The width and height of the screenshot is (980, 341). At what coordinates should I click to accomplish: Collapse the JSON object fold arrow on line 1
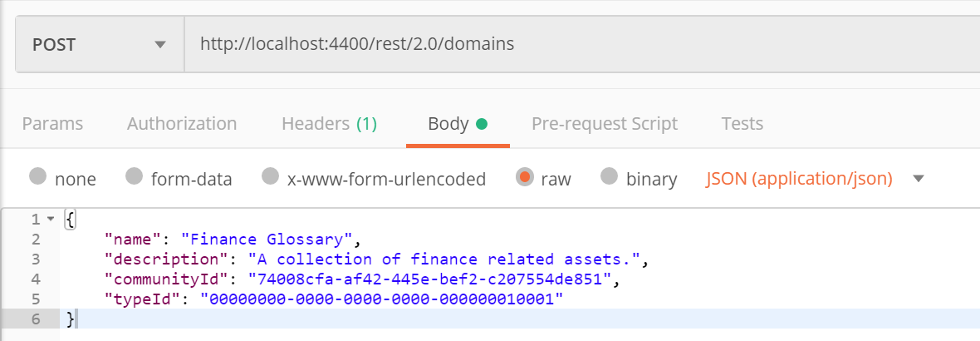click(51, 220)
